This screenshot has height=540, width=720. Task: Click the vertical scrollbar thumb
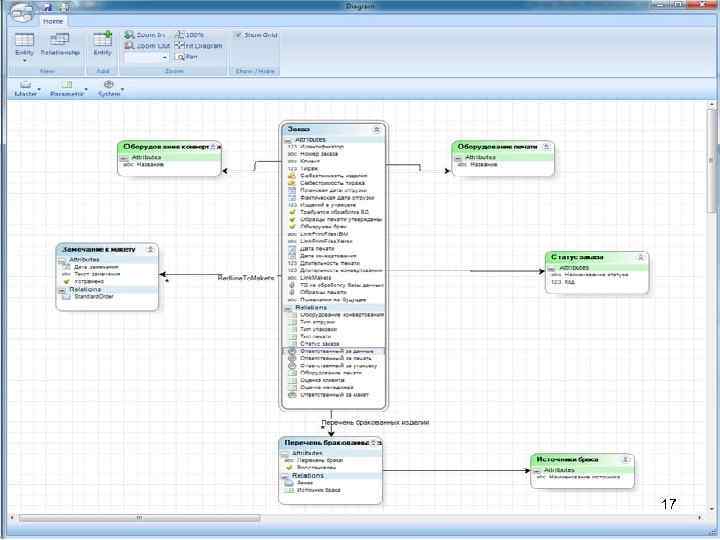[712, 161]
